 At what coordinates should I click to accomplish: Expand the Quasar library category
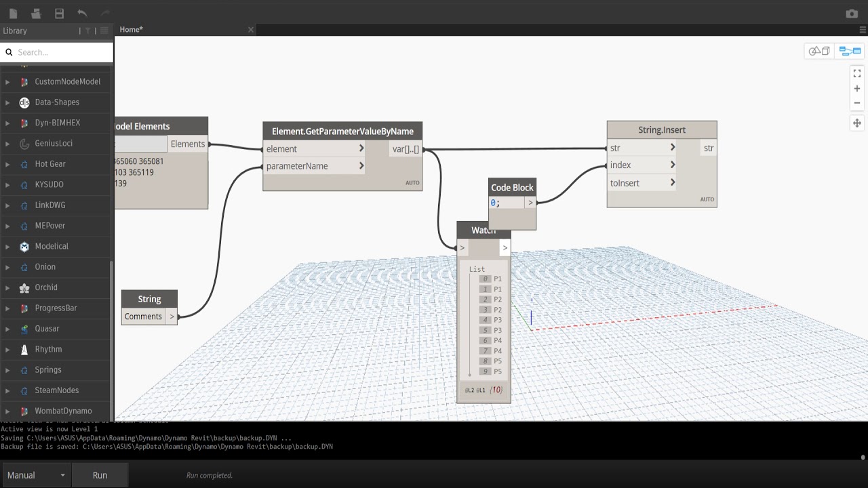tap(7, 329)
